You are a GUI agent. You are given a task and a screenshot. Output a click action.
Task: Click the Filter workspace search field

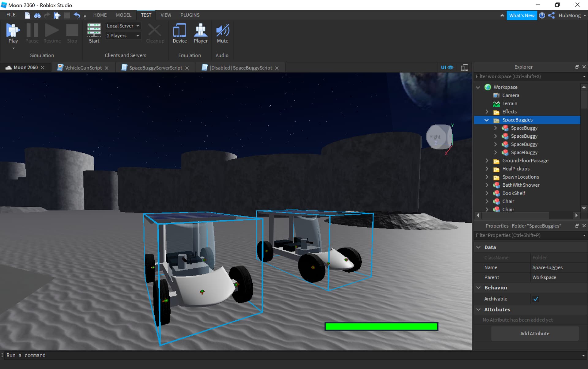tap(527, 76)
